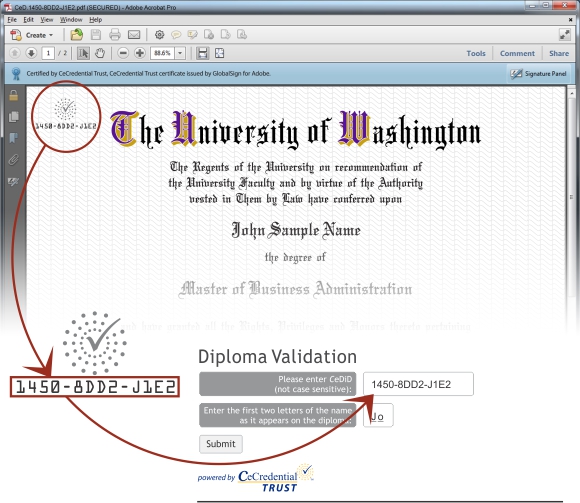This screenshot has width=580, height=503.
Task: Click the blue certification ribbon icon
Action: (x=16, y=74)
